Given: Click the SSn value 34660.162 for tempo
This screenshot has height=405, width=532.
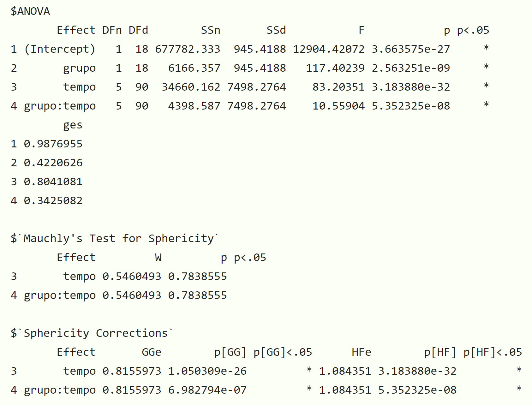Looking at the screenshot, I should (191, 87).
